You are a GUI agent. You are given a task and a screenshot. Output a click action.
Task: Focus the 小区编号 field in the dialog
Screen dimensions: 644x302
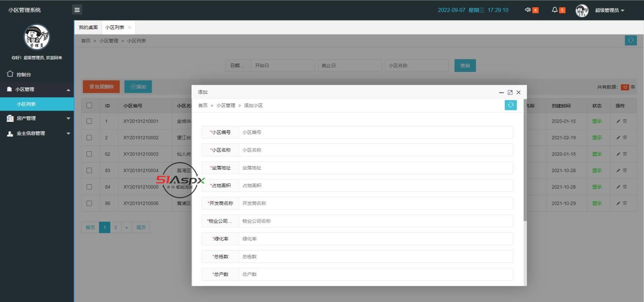click(x=376, y=132)
